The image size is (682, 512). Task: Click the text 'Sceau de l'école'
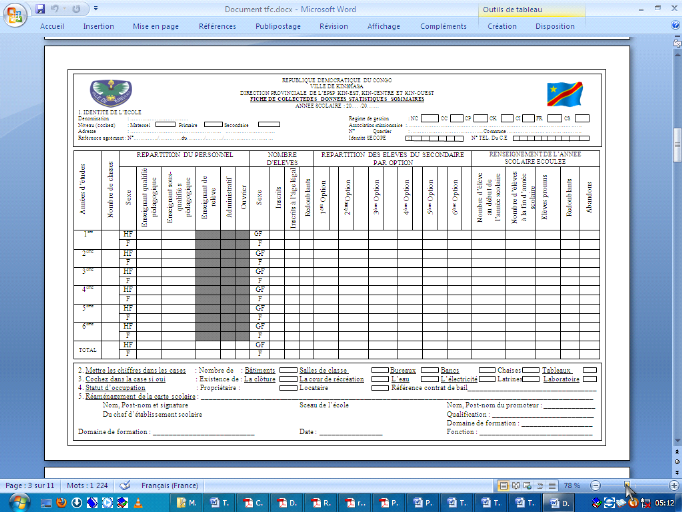(324, 405)
